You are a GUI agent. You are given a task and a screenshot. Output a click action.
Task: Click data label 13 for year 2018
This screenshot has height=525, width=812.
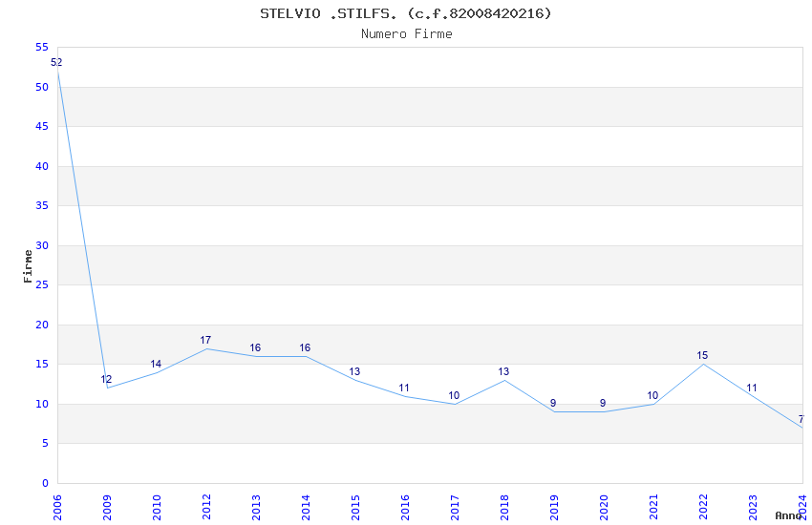click(x=503, y=371)
